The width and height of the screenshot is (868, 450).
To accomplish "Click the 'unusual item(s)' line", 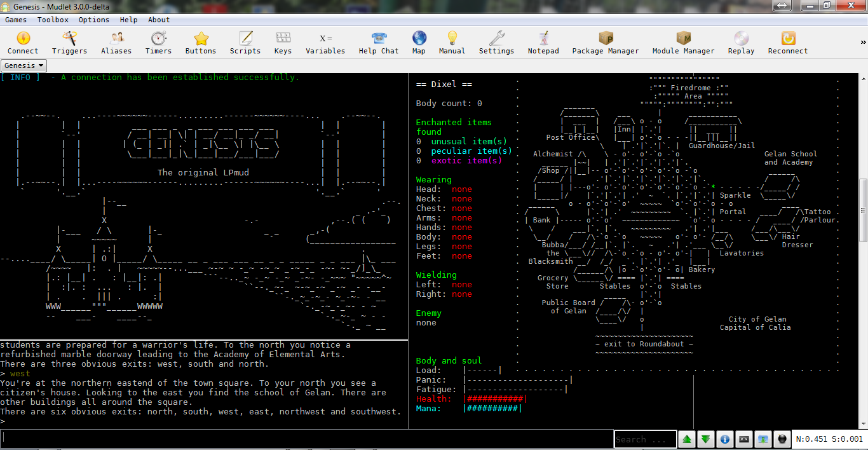I will point(469,141).
